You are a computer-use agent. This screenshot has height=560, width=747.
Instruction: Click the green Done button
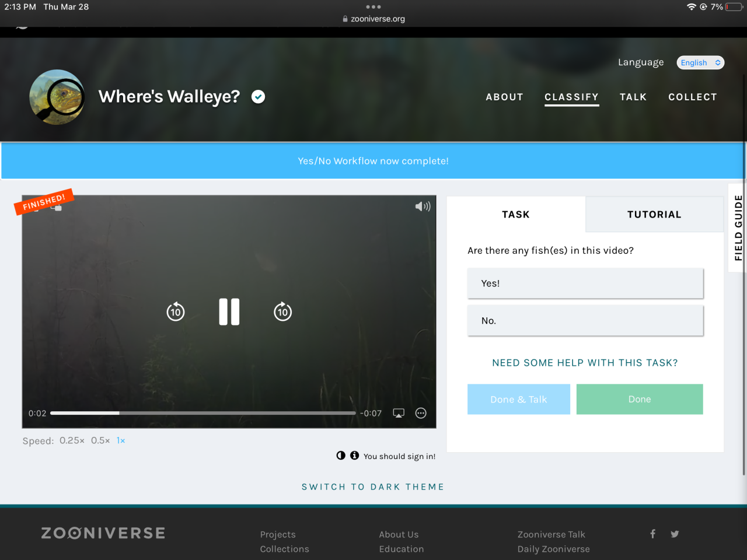[x=640, y=399]
